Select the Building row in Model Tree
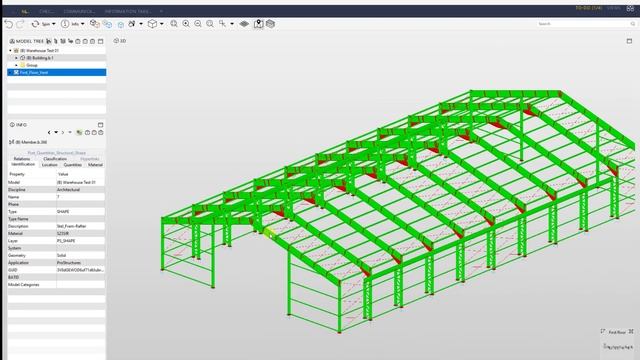The image size is (640, 360). pyautogui.click(x=57, y=58)
